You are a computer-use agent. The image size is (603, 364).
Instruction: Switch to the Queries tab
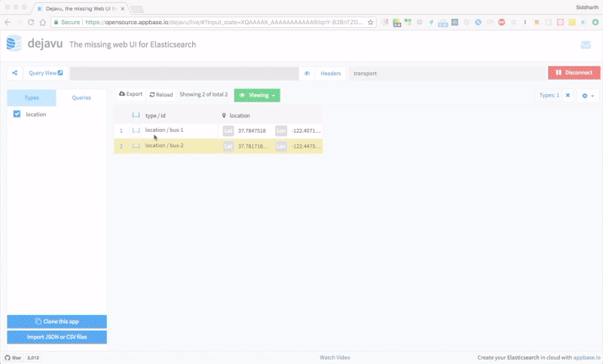pos(81,98)
